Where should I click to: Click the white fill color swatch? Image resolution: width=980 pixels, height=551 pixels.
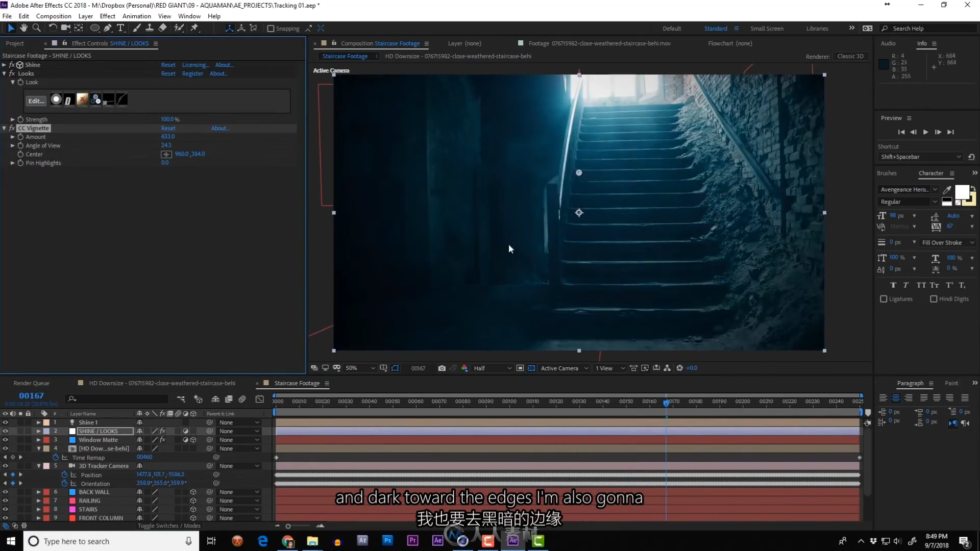tap(962, 192)
